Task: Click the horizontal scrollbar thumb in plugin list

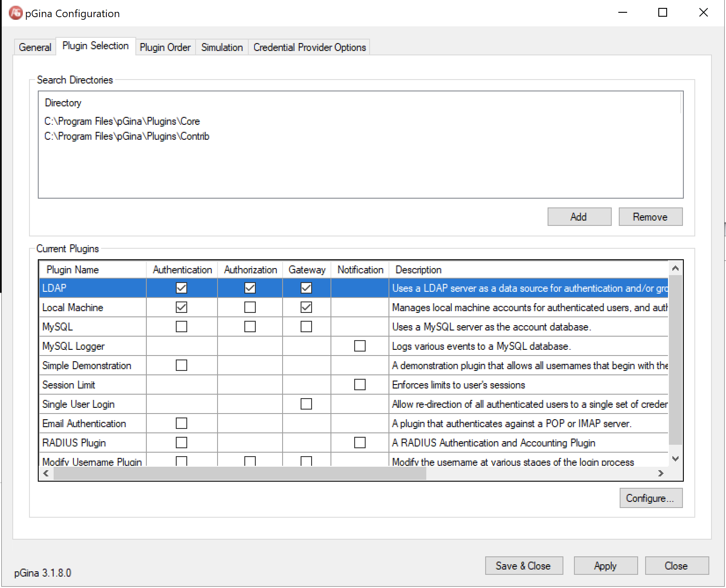Action: tap(240, 473)
